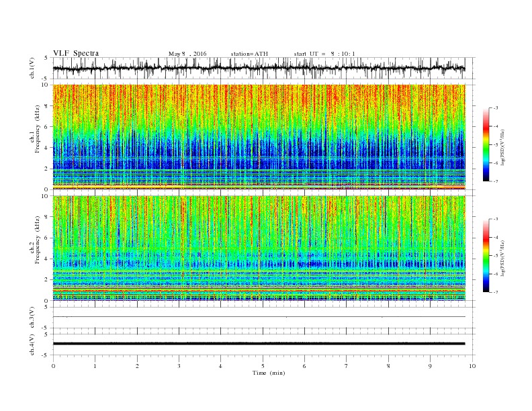Click the ch.1 "Frequency (kHz)" axis label
The image size is (532, 411).
point(38,129)
